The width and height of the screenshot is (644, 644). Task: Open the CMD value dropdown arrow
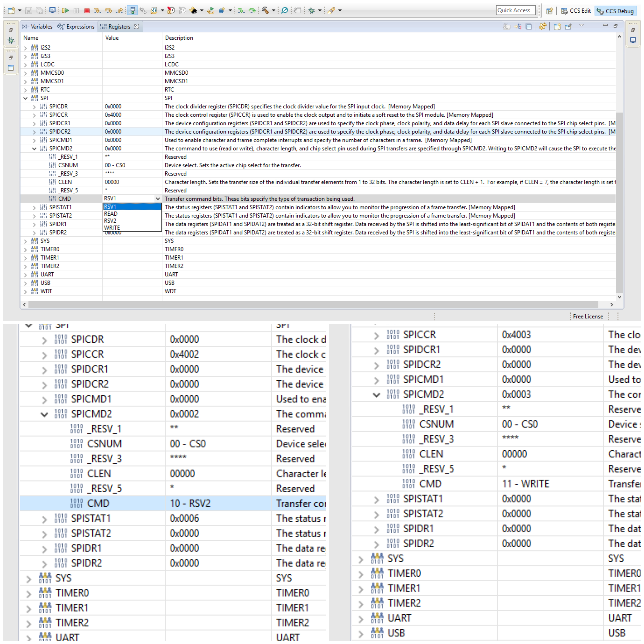click(158, 199)
